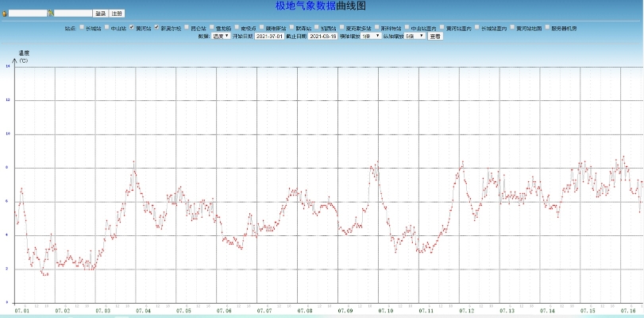Enable the 长城站 station checkbox
This screenshot has height=318, width=644.
tap(83, 28)
